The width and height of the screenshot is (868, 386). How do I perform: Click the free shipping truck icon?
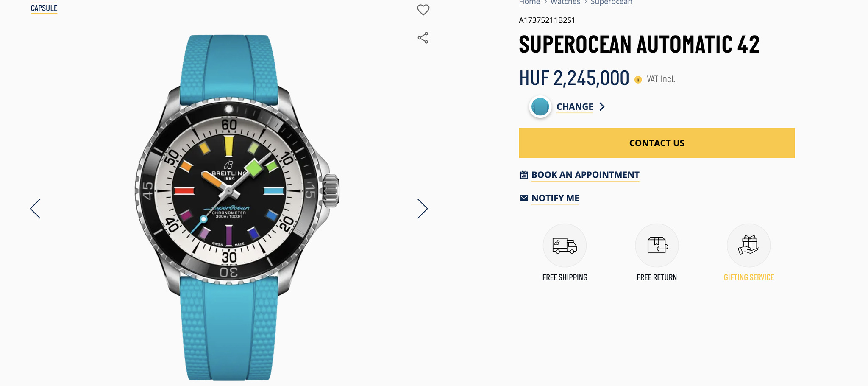565,246
